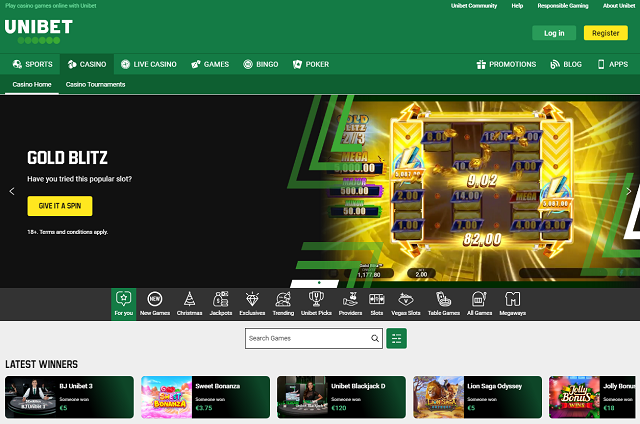Switch to the Casino Home tab
This screenshot has height=424, width=640.
coord(32,84)
